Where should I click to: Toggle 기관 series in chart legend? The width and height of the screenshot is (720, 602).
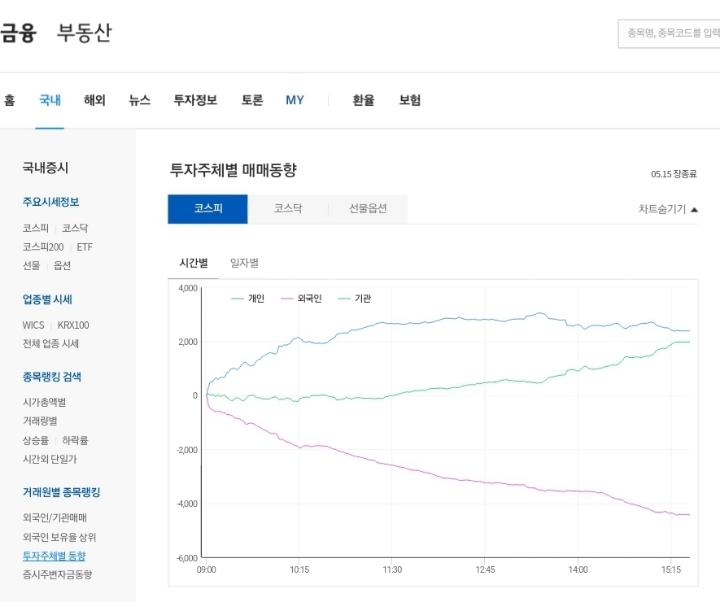[354, 298]
